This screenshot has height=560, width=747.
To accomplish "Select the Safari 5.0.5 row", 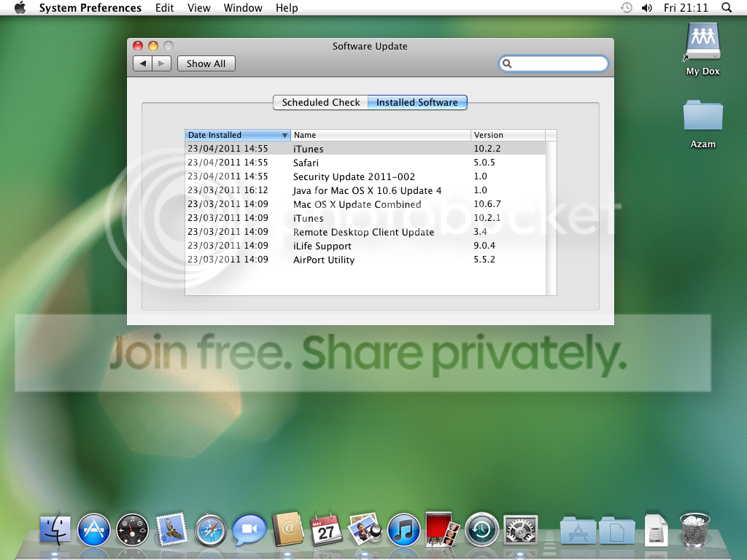I will (x=365, y=163).
